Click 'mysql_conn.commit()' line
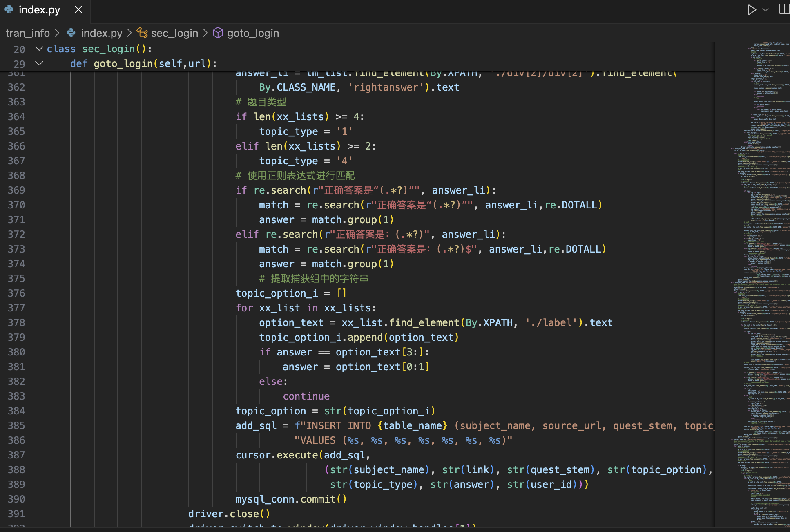 pos(291,499)
